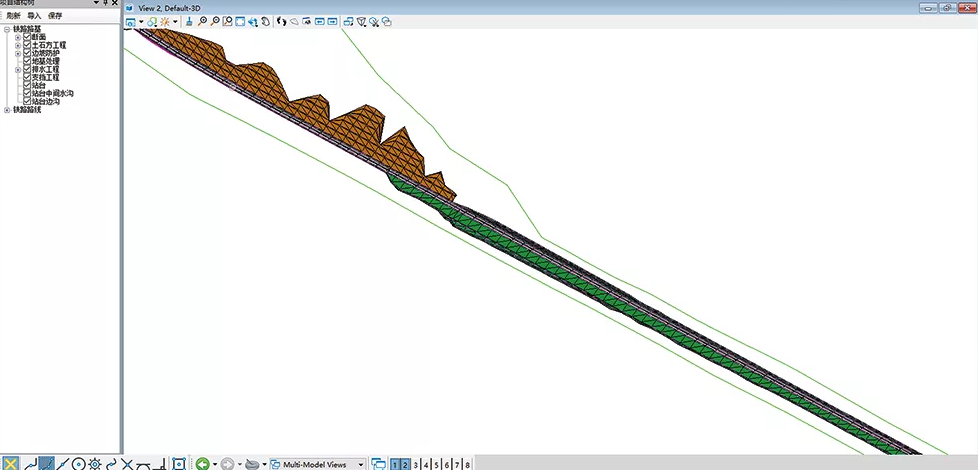Activate the Walk footprints tool
978x470 pixels.
coord(281,22)
